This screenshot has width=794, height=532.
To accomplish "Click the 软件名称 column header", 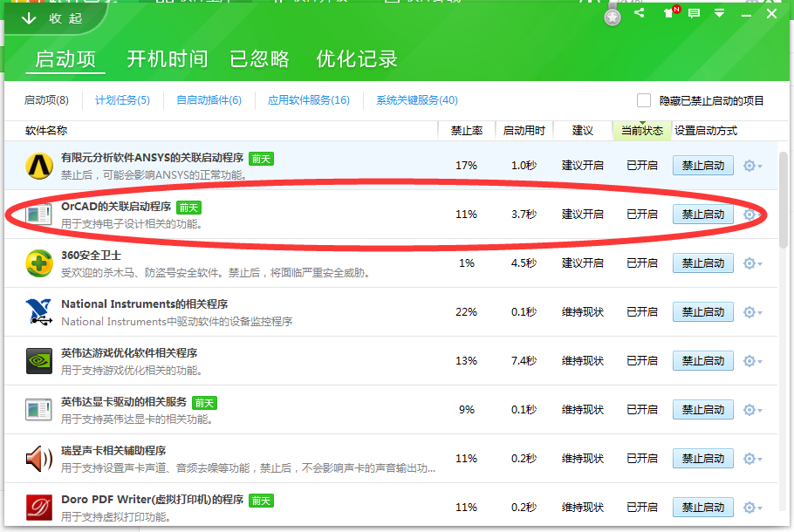I will coord(46,131).
